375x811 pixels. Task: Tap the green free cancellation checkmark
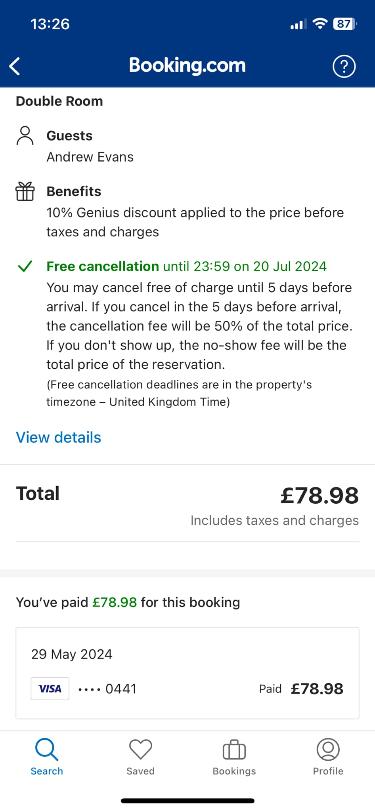24,266
